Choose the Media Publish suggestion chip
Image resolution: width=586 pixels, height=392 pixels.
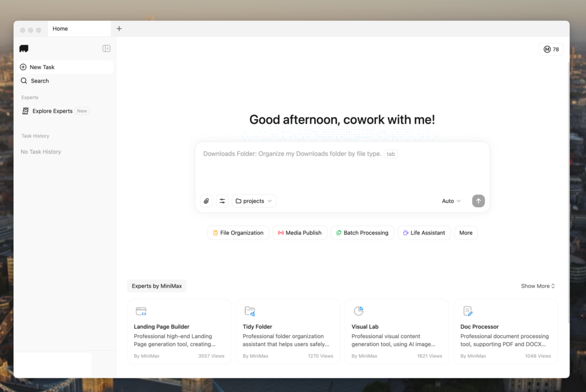(x=300, y=233)
